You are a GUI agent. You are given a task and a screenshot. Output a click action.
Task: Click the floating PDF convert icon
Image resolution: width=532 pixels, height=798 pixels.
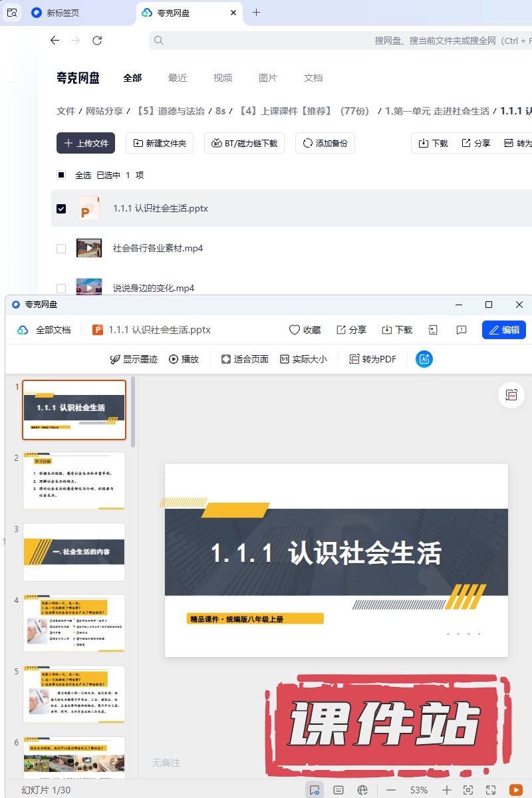tap(511, 395)
